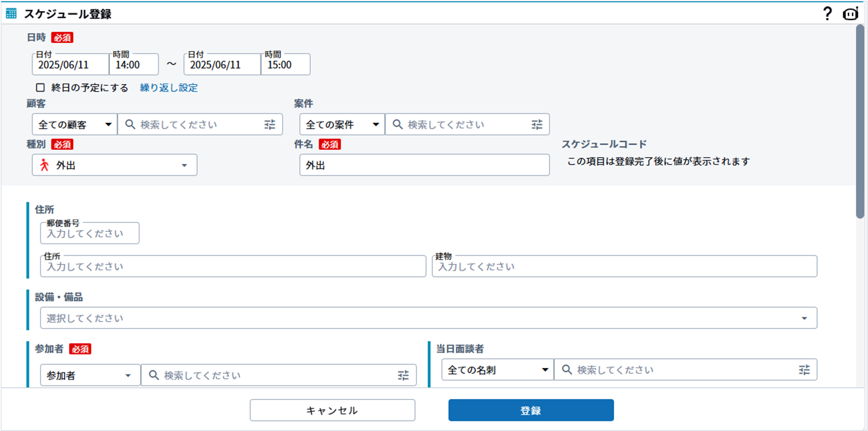Check the 終日の予定にする checkbox
The height and width of the screenshot is (431, 868).
tap(40, 87)
